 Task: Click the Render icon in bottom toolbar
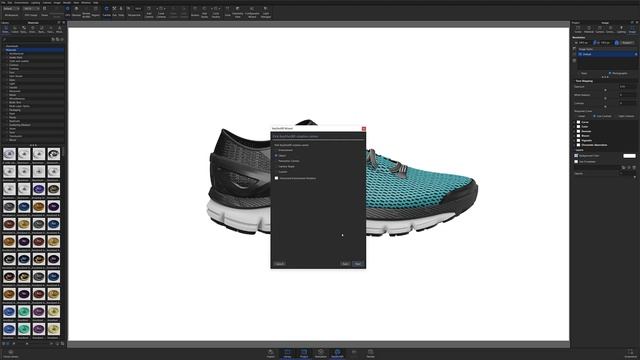point(370,353)
